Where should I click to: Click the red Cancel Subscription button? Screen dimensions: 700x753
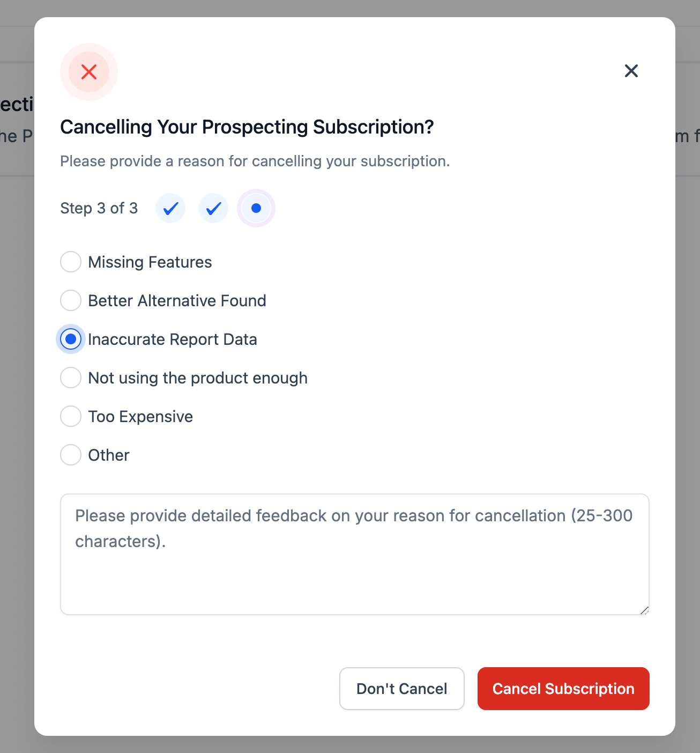coord(563,689)
